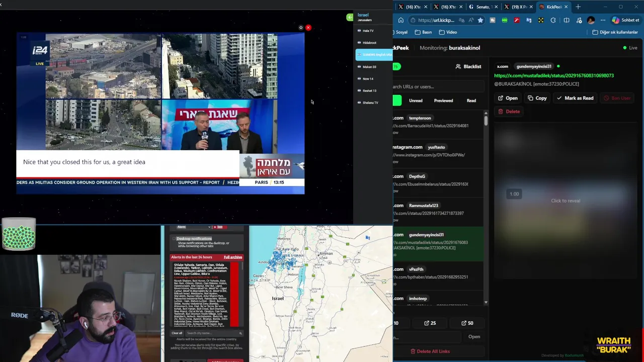Screen dimensions: 644x362
Task: Click the Open button in detail panel
Action: point(508,98)
